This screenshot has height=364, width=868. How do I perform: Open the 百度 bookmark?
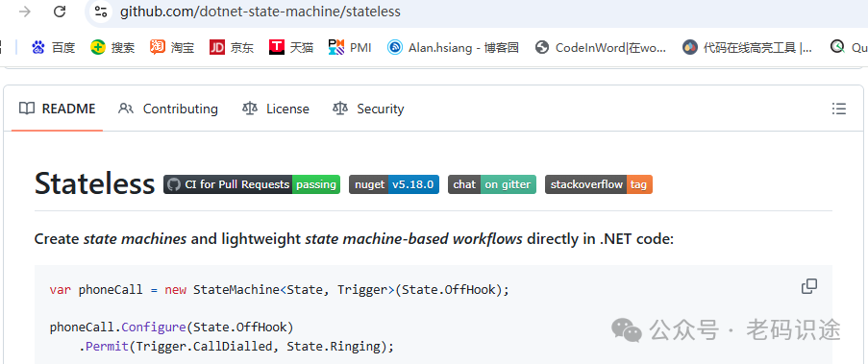[x=53, y=48]
